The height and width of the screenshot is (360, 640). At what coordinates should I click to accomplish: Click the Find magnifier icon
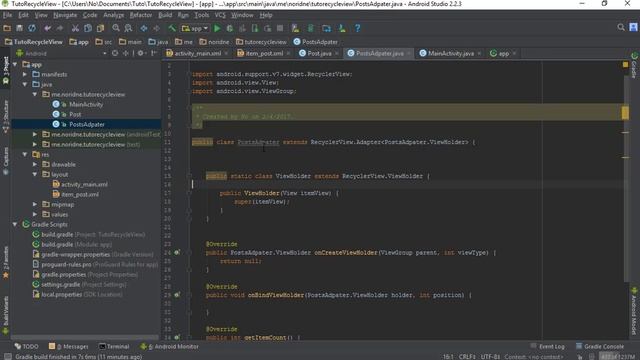[x=116, y=28]
